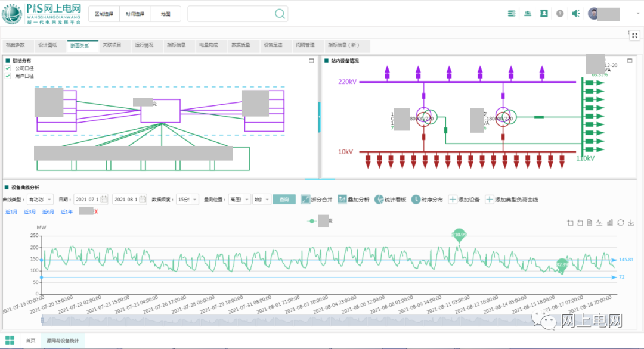Switch chart to bar type icon
The height and width of the screenshot is (349, 644).
point(610,223)
